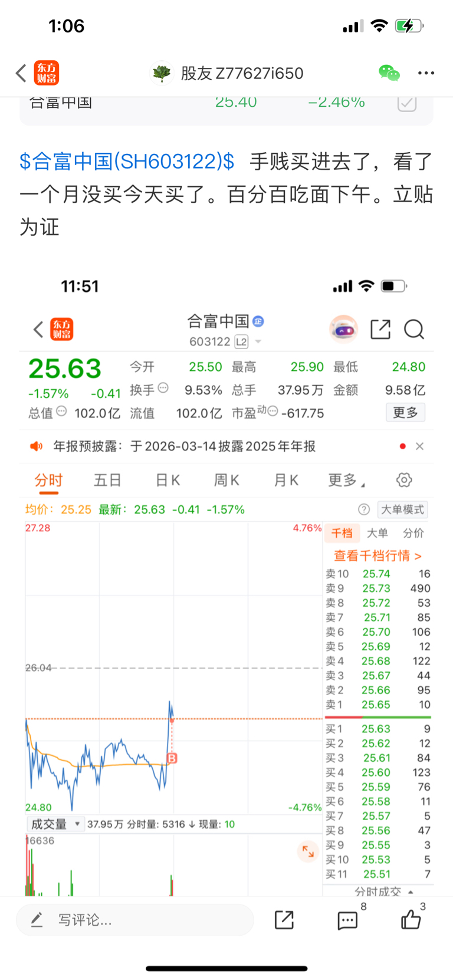The image size is (453, 980).
Task: Tap the expand chart fullscreen arrows icon
Action: pyautogui.click(x=308, y=851)
